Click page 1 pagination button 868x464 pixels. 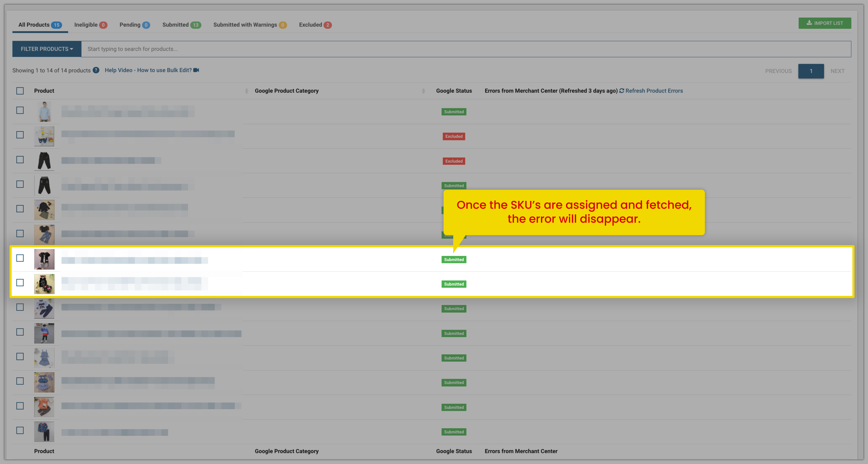[811, 71]
